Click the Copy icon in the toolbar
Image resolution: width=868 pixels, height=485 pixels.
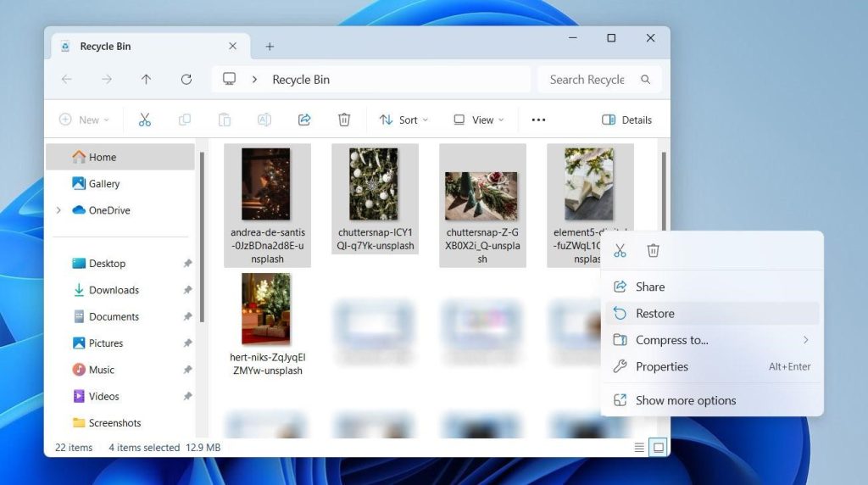[184, 120]
